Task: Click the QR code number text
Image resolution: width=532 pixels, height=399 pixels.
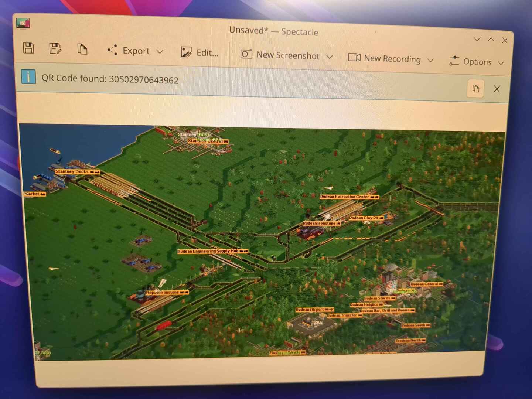Action: click(143, 80)
